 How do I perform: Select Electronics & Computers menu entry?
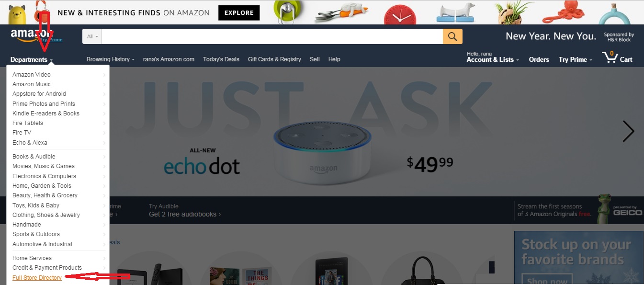(x=44, y=176)
